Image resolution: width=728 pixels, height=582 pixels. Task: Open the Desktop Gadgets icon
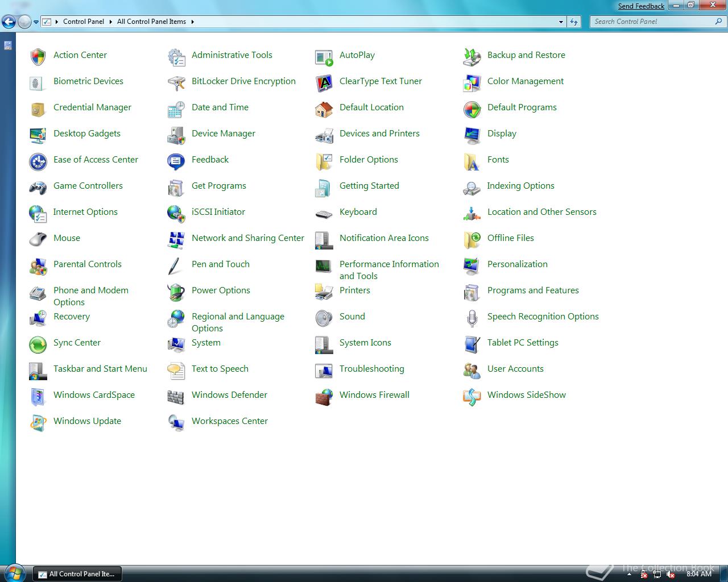tap(38, 135)
